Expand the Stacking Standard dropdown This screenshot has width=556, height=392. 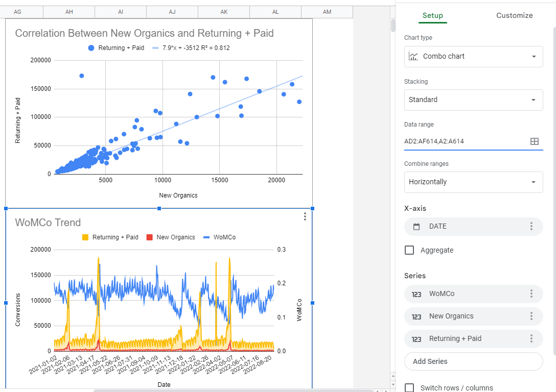click(x=473, y=100)
